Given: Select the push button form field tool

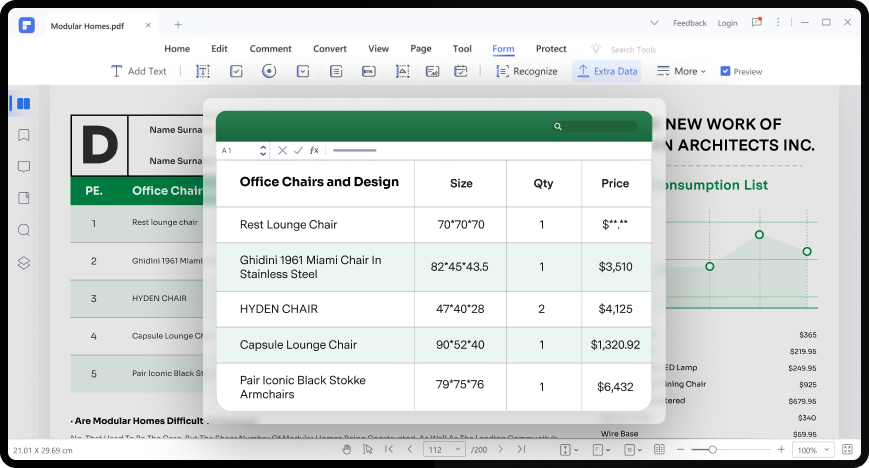Looking at the screenshot, I should coord(369,71).
